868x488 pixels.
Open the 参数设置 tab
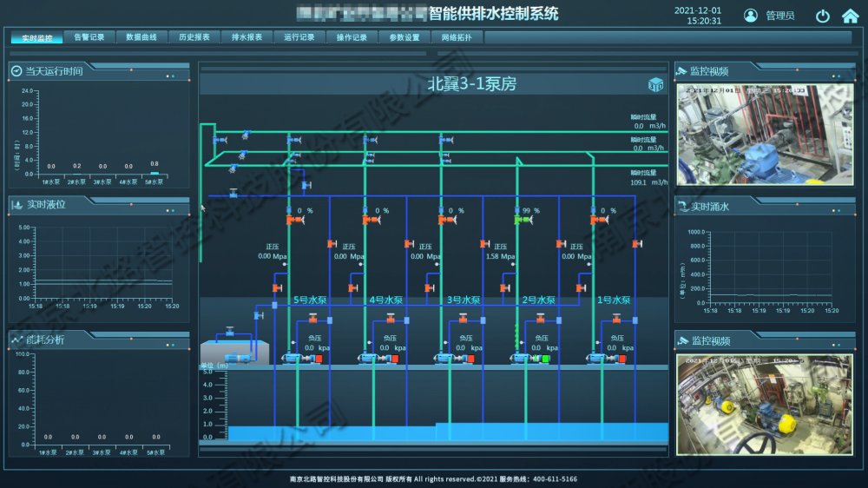[404, 37]
